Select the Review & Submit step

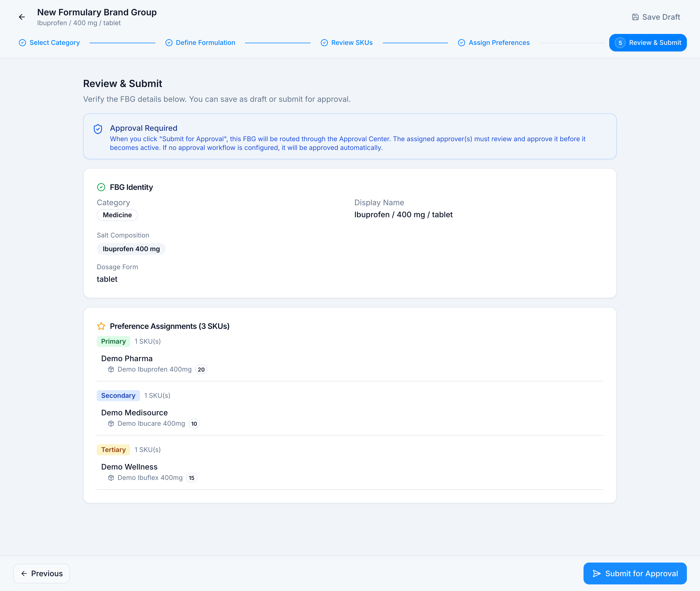pos(648,43)
